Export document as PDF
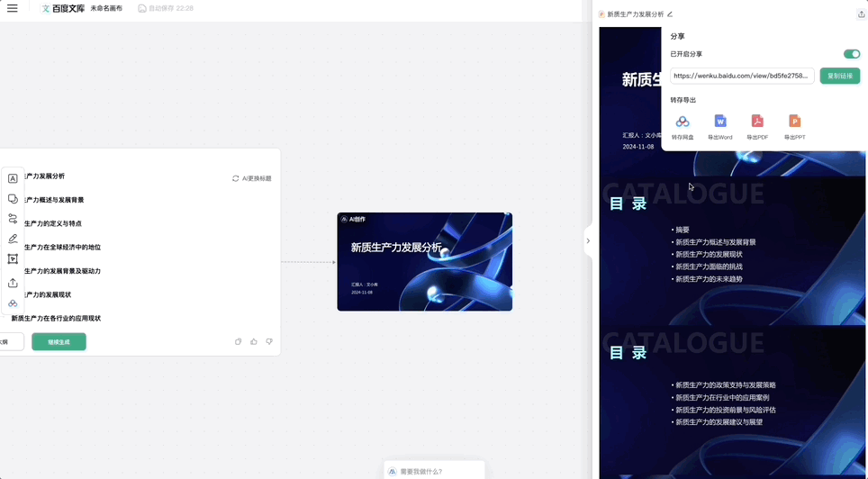The width and height of the screenshot is (868, 479). point(757,127)
